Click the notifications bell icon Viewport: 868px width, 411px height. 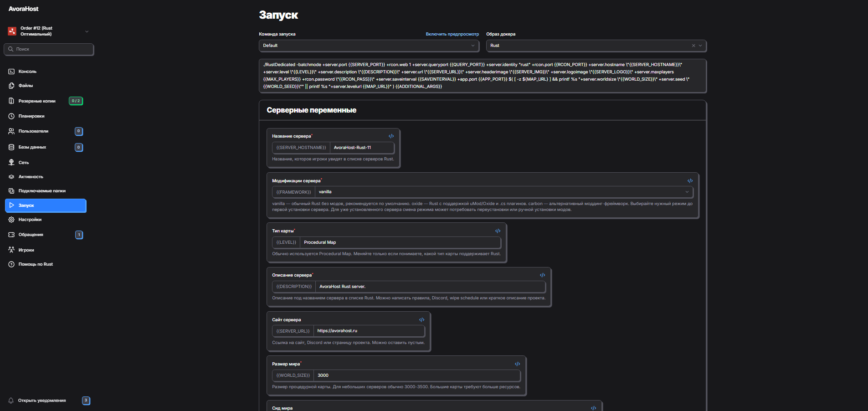point(11,401)
